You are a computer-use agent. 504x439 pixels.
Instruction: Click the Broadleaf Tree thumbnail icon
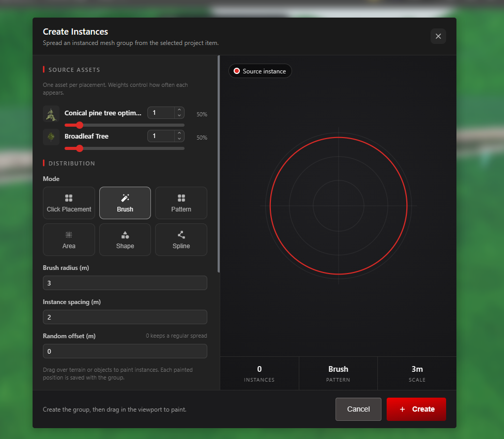51,137
